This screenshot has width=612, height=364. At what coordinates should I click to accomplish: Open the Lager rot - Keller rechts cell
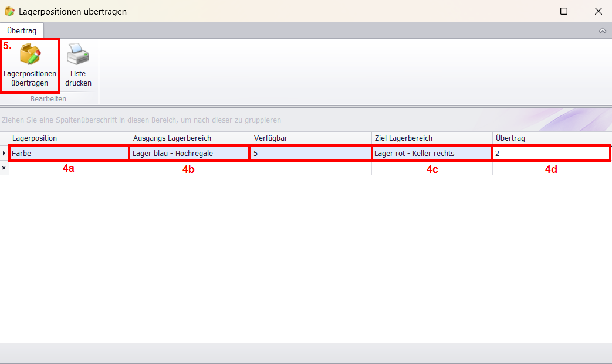432,153
